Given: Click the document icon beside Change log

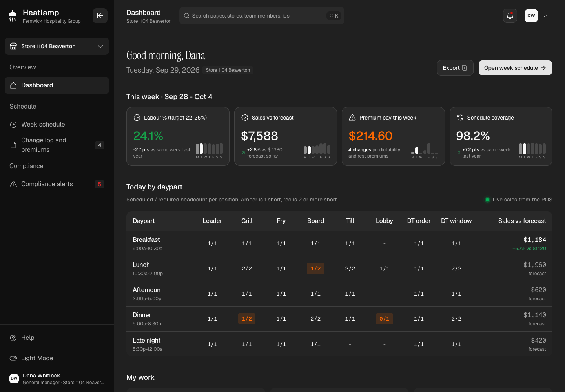Looking at the screenshot, I should click(13, 145).
